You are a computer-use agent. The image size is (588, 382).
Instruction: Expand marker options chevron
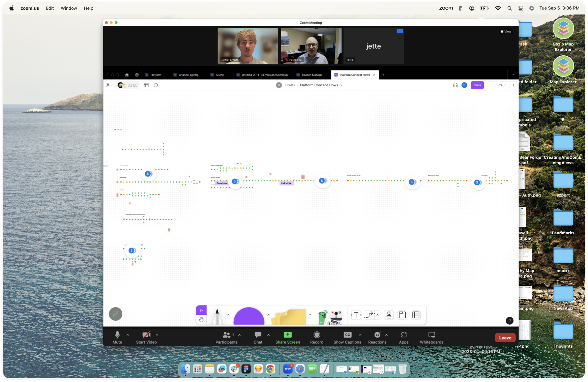point(228,315)
